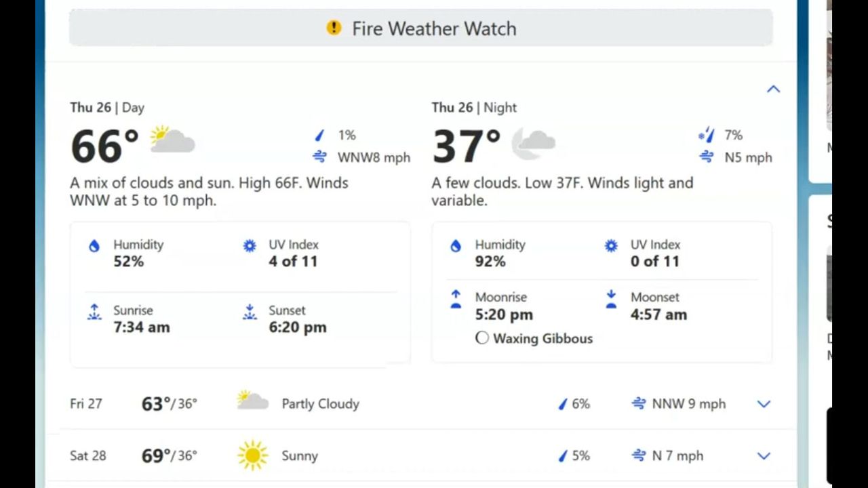Click the nighttime UV Index sun icon

click(x=611, y=246)
